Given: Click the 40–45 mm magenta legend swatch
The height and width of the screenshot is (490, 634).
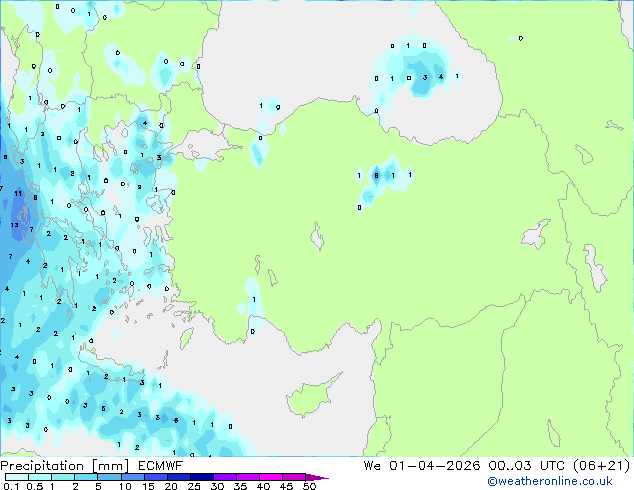Looking at the screenshot, I should (271, 477).
